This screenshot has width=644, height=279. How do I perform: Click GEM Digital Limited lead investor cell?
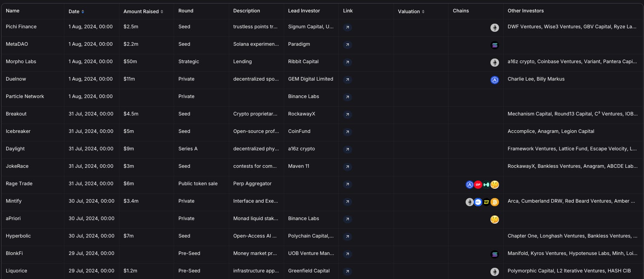coord(311,79)
